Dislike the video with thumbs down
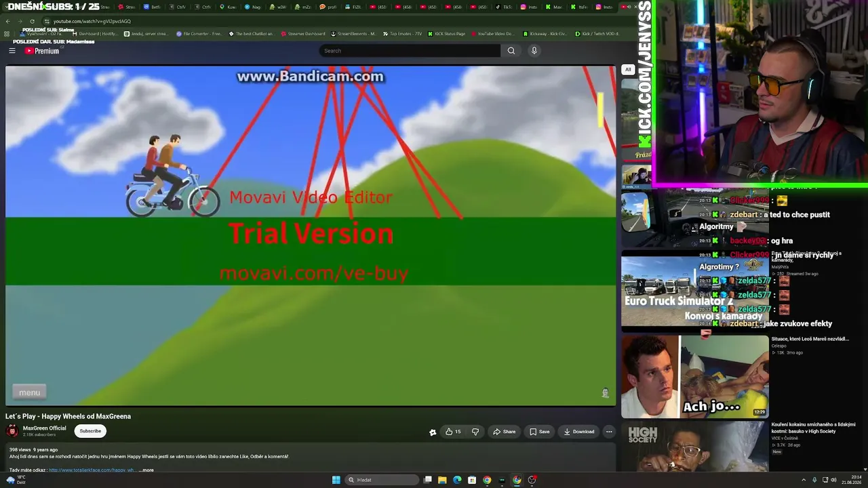This screenshot has height=488, width=868. (x=475, y=432)
